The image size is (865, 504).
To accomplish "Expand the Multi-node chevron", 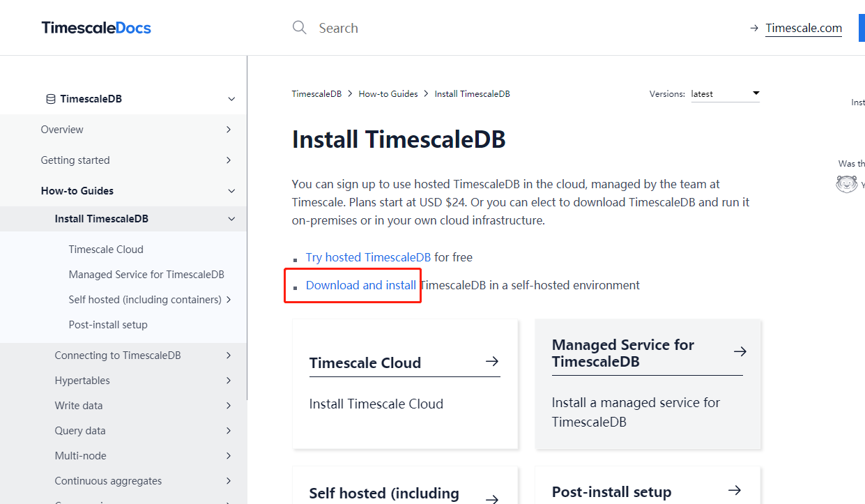I will (229, 456).
